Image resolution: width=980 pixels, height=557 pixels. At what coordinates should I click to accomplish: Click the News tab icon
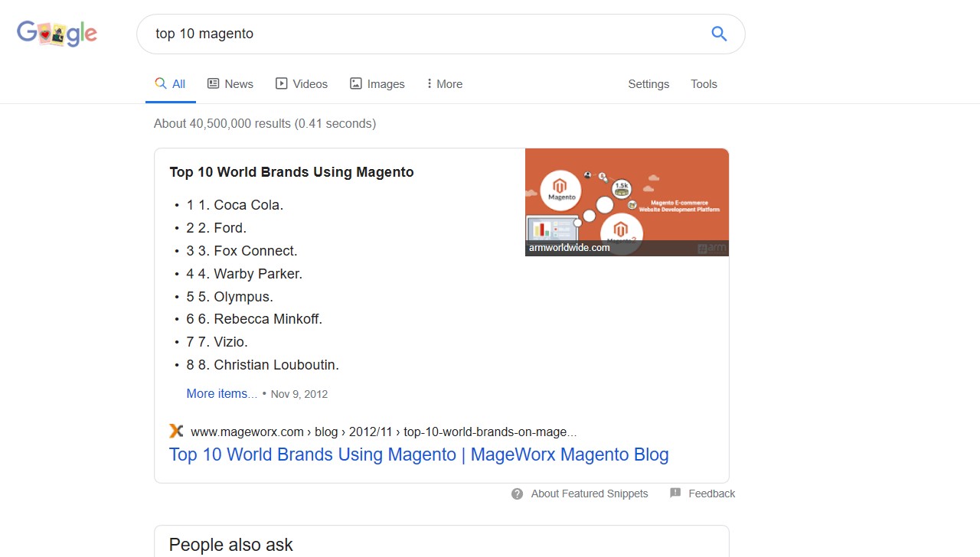tap(214, 83)
